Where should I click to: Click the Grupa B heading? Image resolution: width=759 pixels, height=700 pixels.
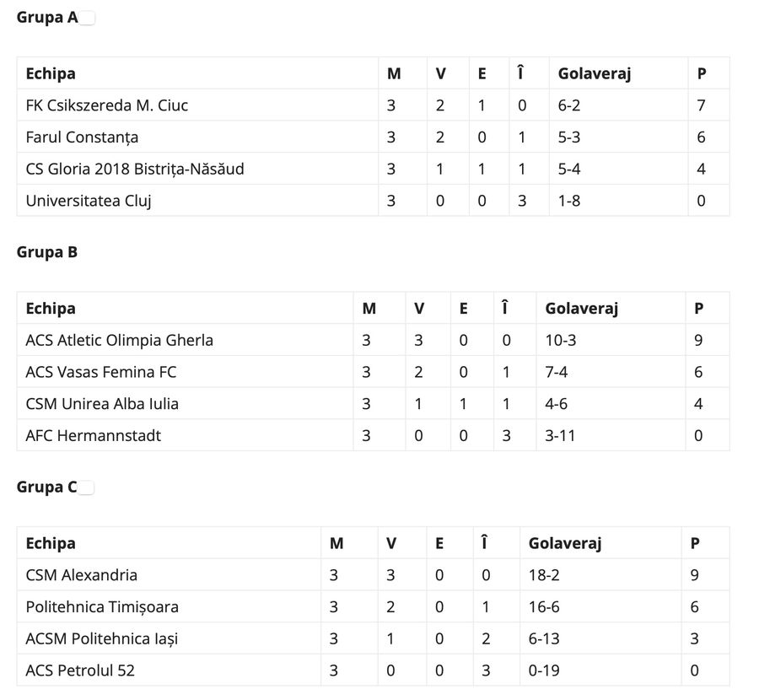[47, 252]
